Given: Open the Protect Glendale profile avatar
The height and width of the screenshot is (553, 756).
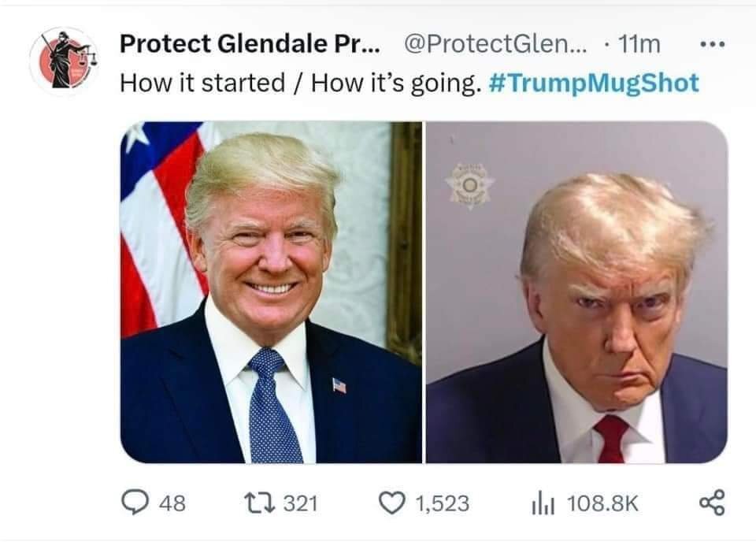Looking at the screenshot, I should pos(64,61).
